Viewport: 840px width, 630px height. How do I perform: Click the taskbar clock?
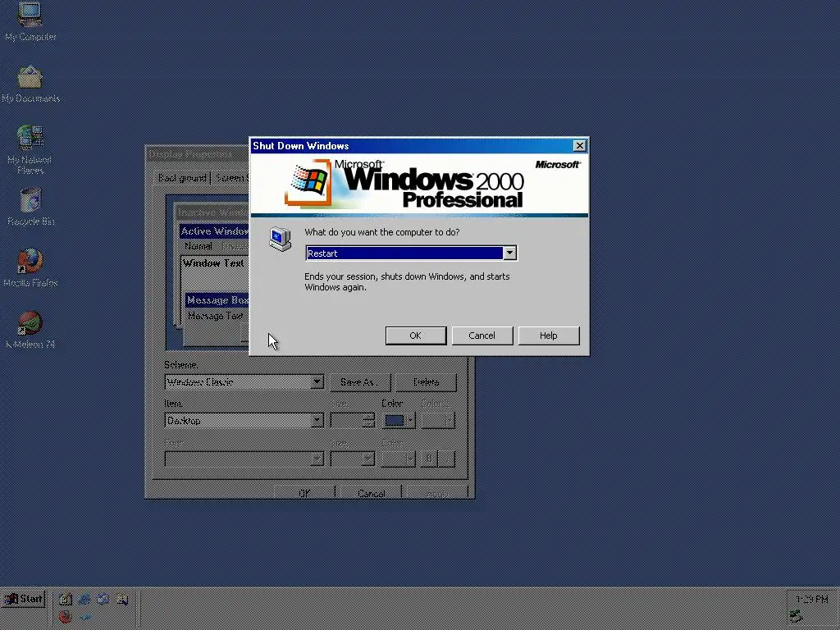811,600
